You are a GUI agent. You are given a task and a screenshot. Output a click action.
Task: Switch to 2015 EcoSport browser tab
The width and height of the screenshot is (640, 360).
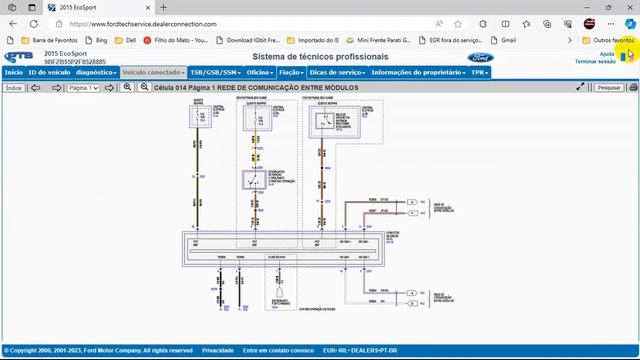(98, 7)
